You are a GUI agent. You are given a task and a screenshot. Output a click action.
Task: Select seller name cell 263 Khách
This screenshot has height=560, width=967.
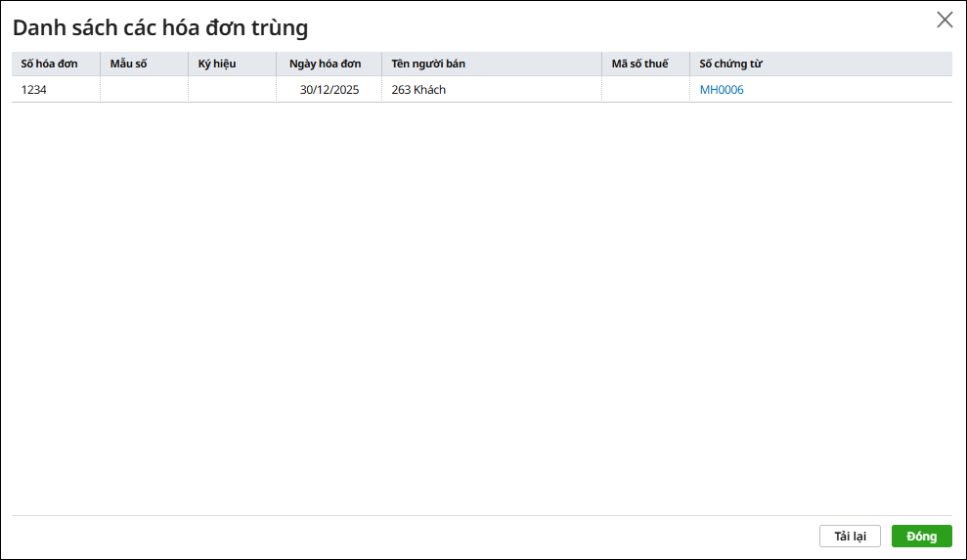coord(492,90)
